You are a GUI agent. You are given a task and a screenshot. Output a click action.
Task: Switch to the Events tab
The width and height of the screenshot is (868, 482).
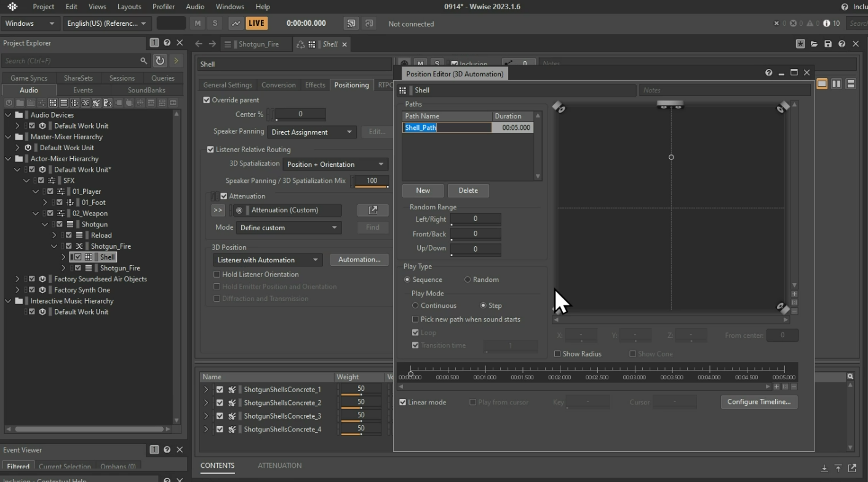tap(83, 90)
